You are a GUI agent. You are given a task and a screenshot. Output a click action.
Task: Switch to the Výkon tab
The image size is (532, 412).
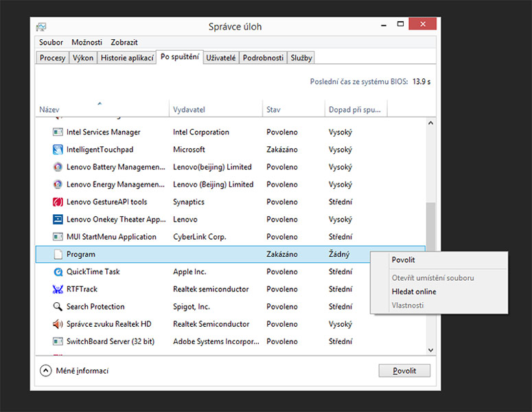click(x=83, y=58)
